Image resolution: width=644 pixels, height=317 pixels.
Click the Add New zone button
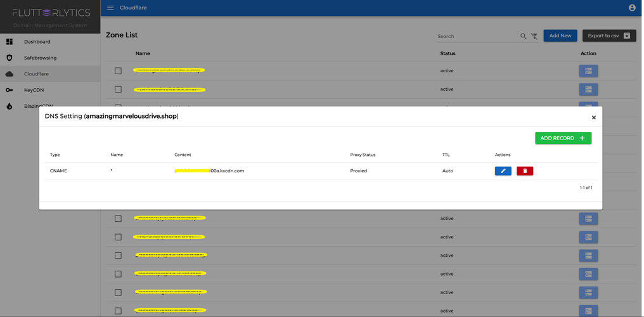click(x=560, y=36)
